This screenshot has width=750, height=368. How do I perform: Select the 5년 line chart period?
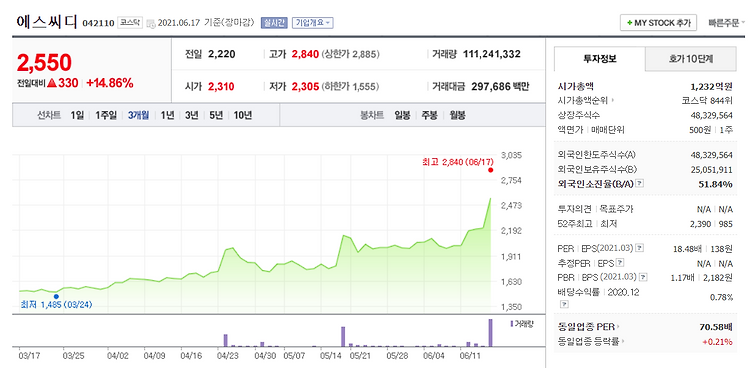(216, 115)
